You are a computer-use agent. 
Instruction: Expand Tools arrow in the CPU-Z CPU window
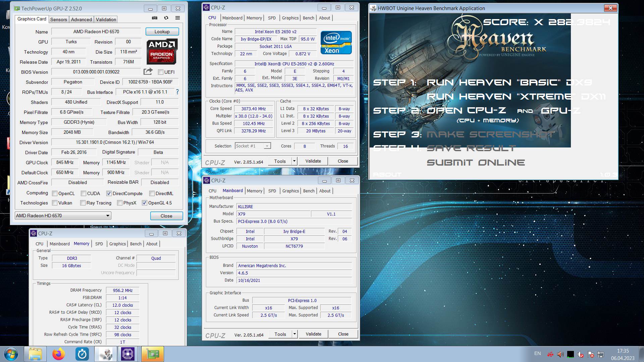click(294, 161)
